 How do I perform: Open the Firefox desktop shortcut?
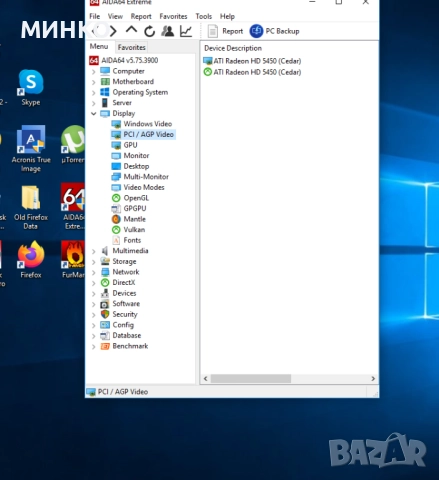[31, 259]
